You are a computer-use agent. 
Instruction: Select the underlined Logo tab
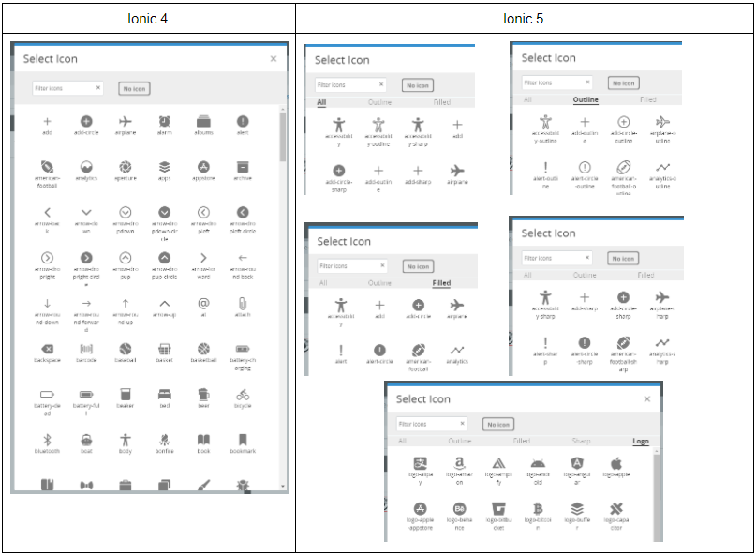(x=641, y=441)
